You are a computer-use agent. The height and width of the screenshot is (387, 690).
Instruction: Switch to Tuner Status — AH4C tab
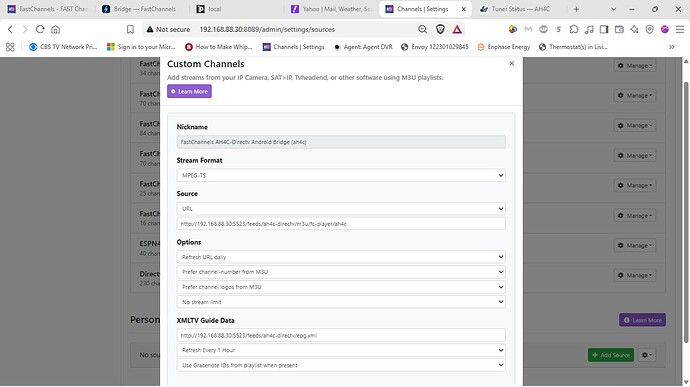point(518,9)
